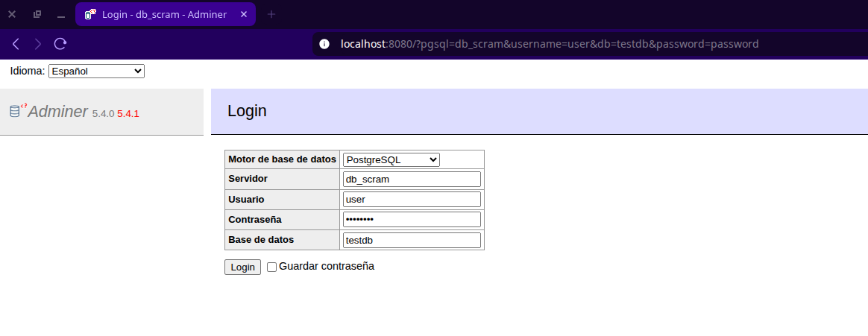Click the Base de datos field
The width and height of the screenshot is (868, 336).
[412, 240]
